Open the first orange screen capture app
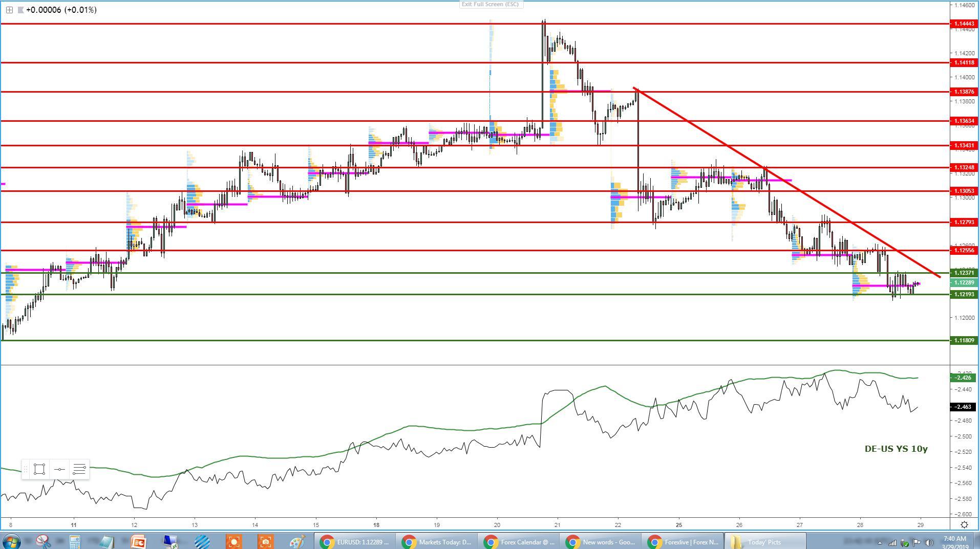 click(233, 541)
